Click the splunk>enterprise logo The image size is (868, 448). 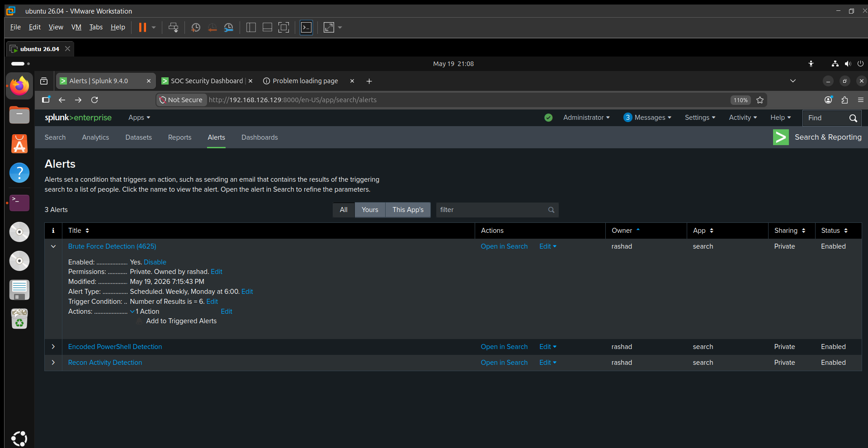[78, 118]
